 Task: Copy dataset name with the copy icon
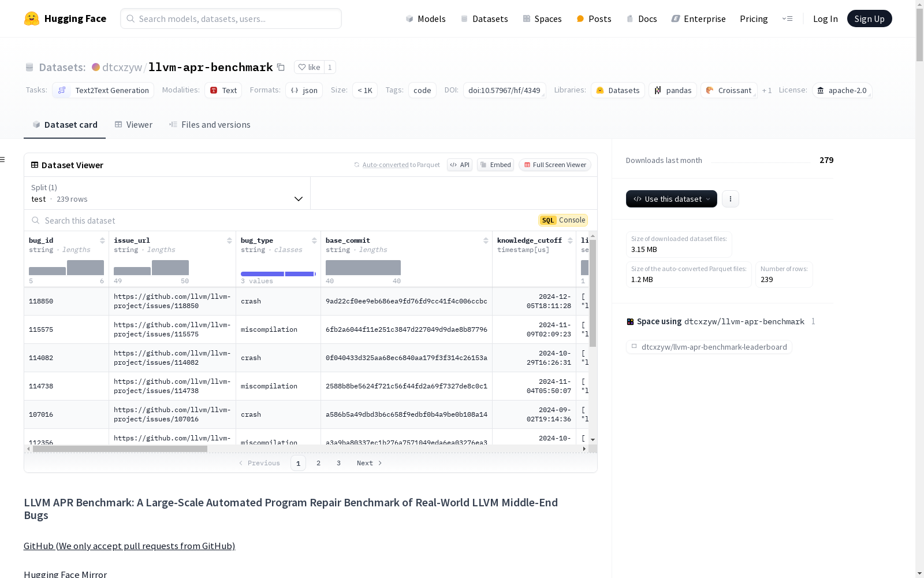click(281, 67)
